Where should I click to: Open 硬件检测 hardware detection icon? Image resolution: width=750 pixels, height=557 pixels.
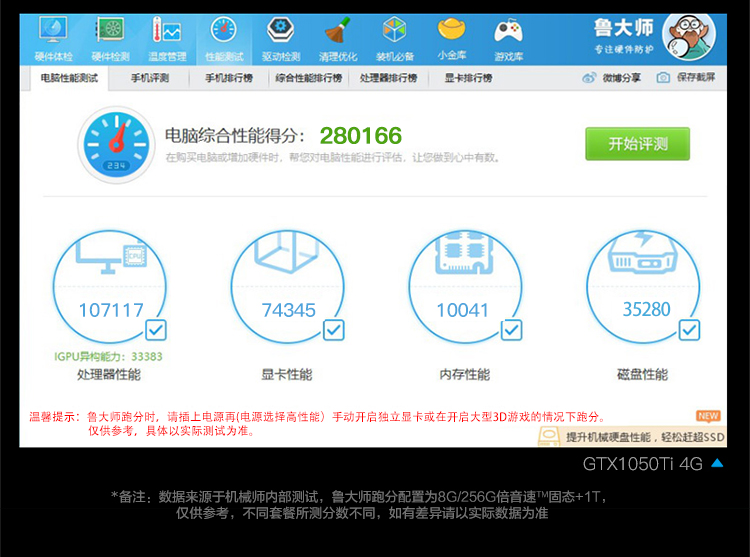(x=110, y=30)
